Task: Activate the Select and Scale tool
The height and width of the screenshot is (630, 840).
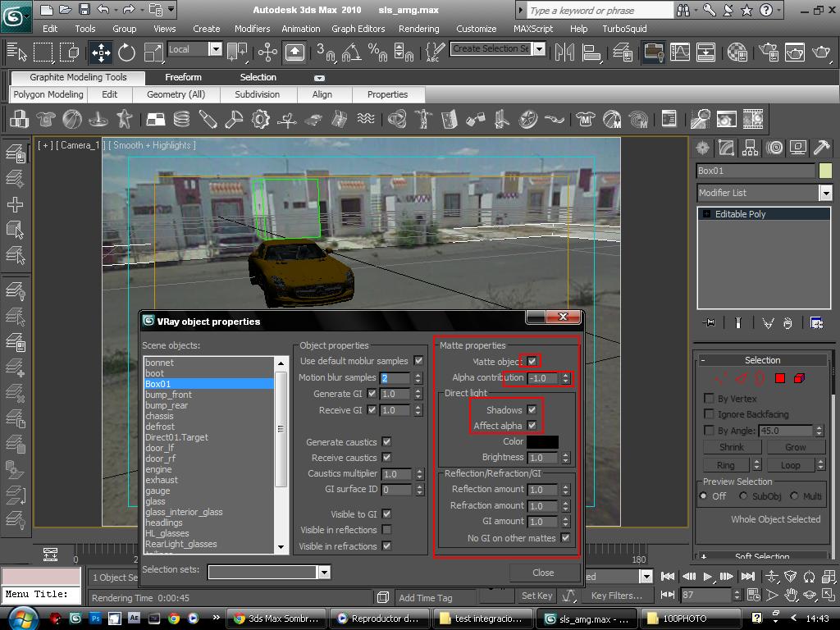Action: point(153,52)
